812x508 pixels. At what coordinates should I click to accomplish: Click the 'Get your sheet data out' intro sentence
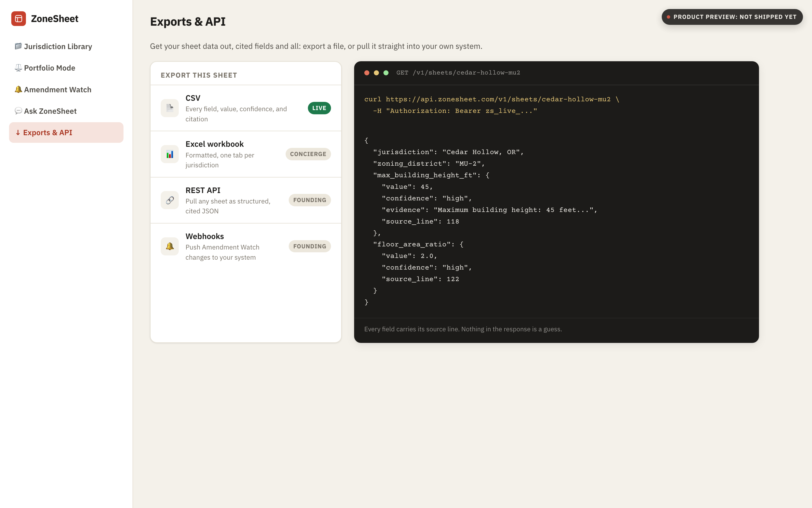pos(316,46)
